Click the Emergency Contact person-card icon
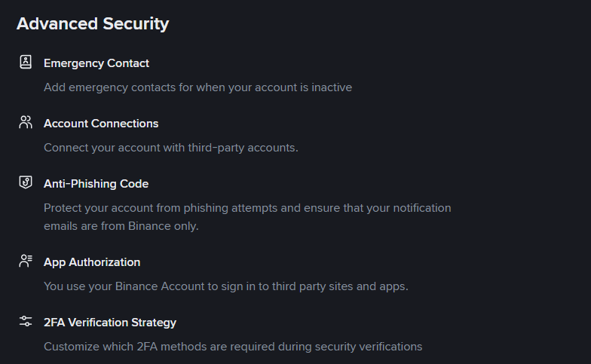 pyautogui.click(x=26, y=63)
